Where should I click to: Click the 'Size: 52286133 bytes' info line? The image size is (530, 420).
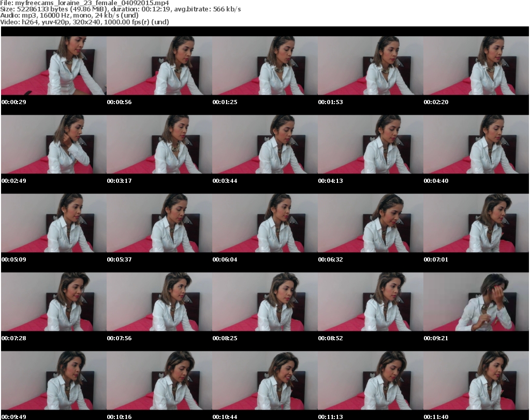[120, 9]
